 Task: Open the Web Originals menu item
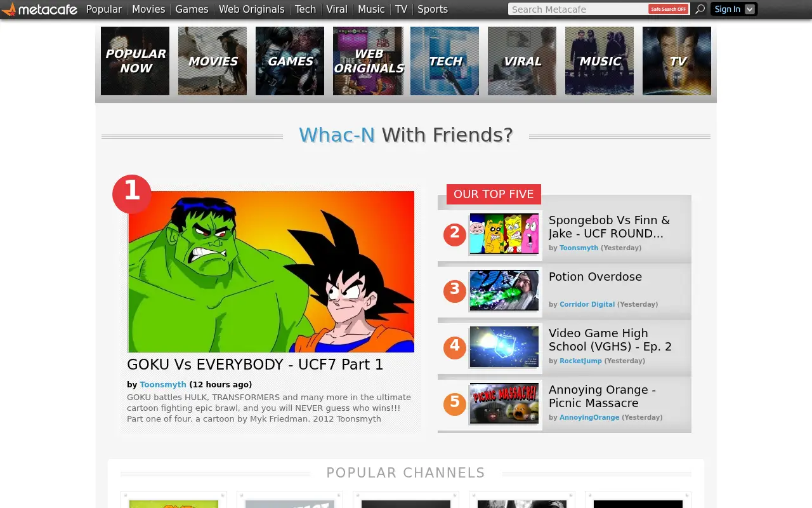pyautogui.click(x=251, y=9)
